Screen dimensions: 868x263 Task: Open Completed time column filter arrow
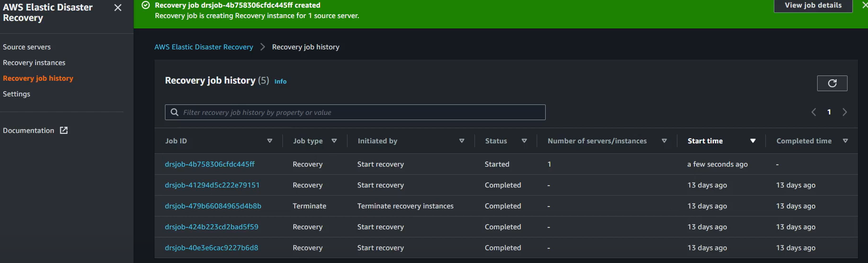pos(845,141)
